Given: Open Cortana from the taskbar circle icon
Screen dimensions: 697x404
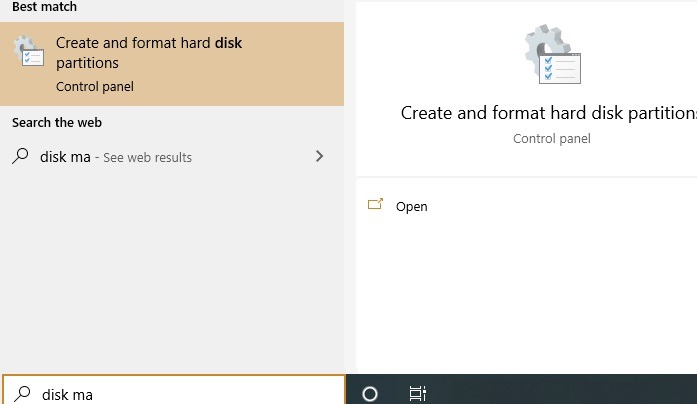Looking at the screenshot, I should pyautogui.click(x=370, y=393).
